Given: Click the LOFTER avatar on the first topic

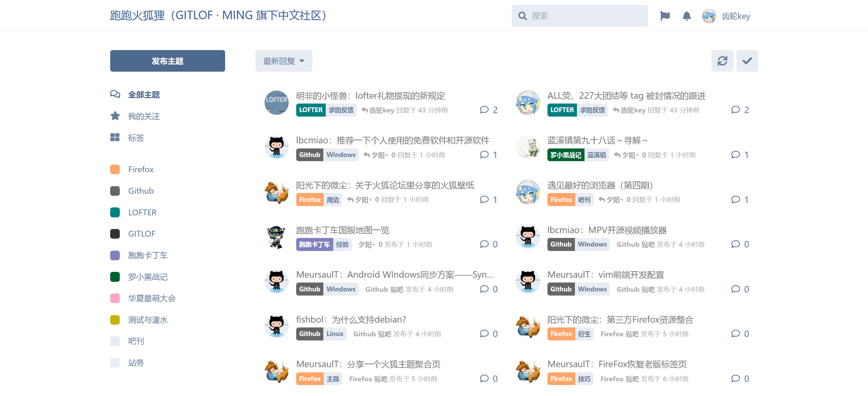Looking at the screenshot, I should (276, 103).
